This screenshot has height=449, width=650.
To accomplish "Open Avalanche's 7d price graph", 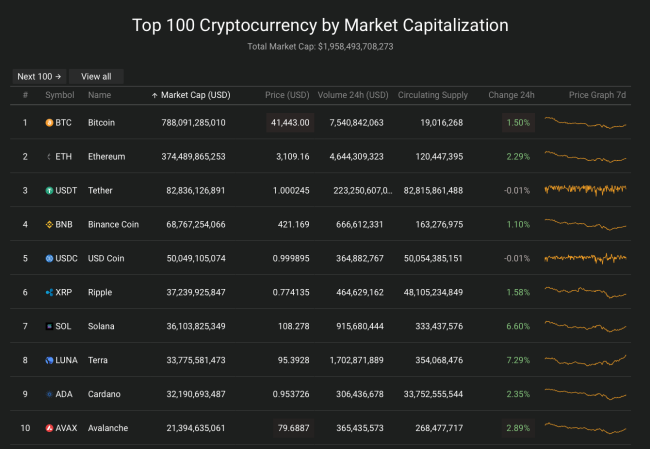I will [x=585, y=428].
